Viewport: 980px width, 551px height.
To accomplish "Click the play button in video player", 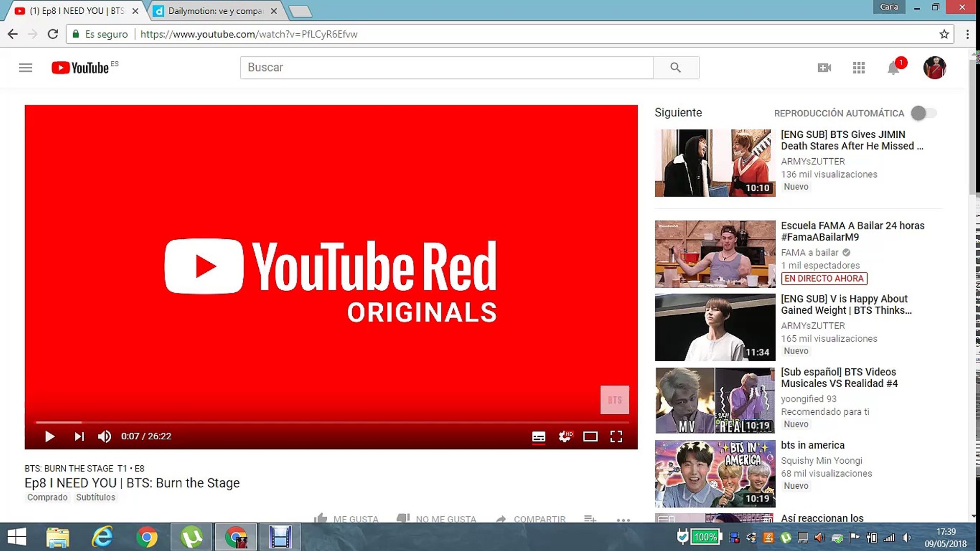I will pos(50,436).
